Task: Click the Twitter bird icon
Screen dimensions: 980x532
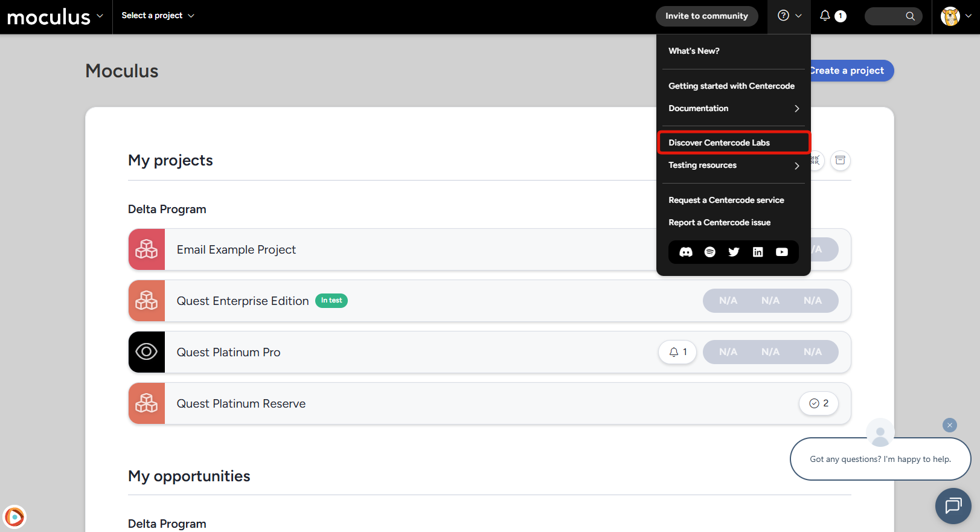Action: coord(734,252)
